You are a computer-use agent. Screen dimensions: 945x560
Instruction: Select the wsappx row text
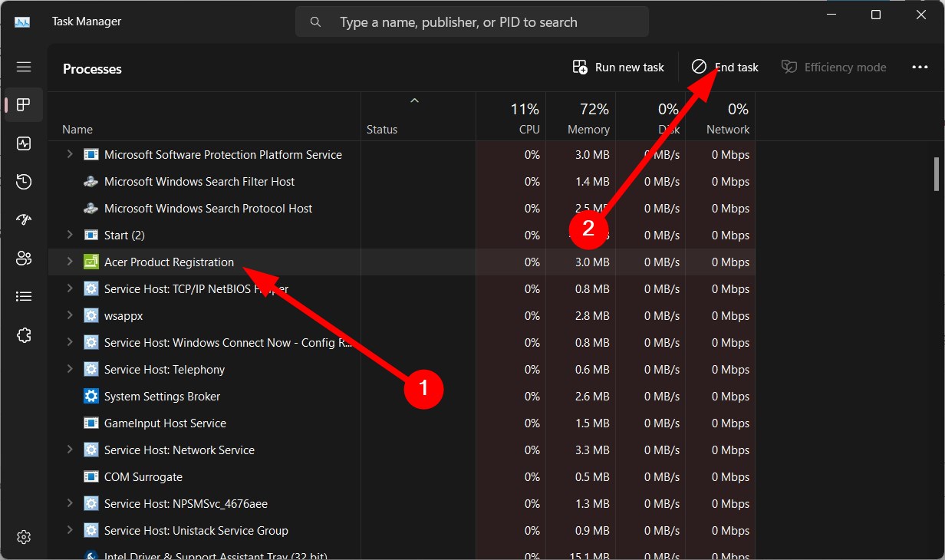[x=123, y=316]
